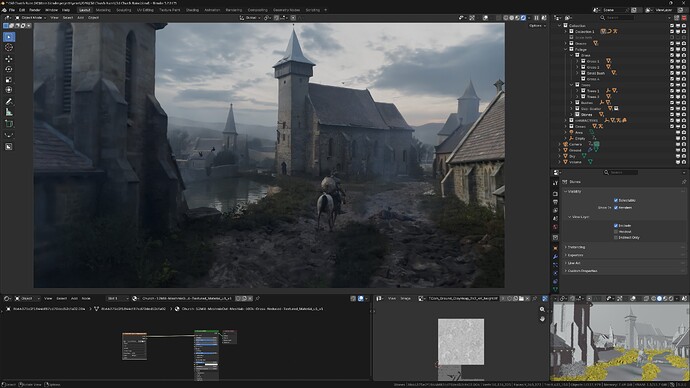
Task: Pin the Stones properties panel
Action: pos(684,182)
